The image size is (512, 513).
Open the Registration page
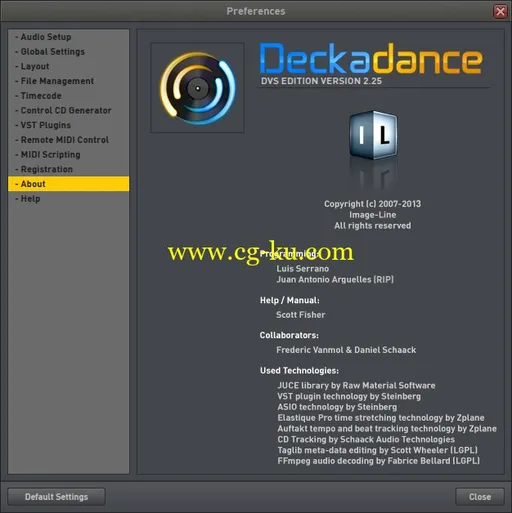[69, 169]
